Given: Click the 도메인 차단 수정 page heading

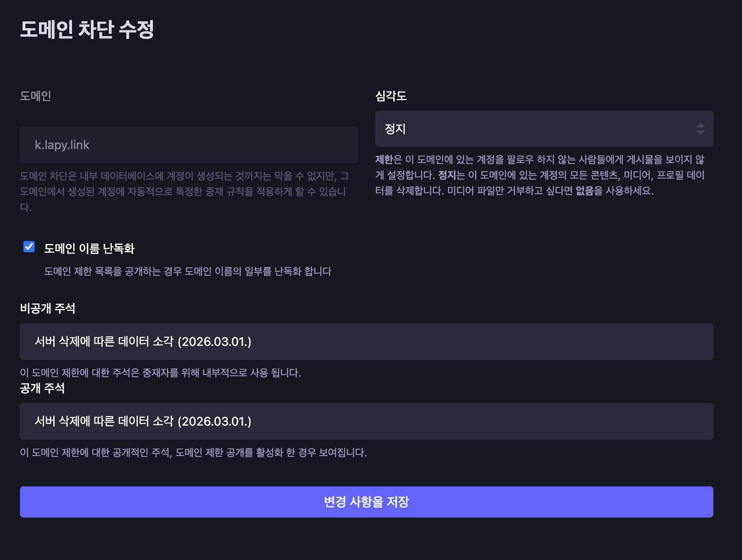Looking at the screenshot, I should (87, 29).
